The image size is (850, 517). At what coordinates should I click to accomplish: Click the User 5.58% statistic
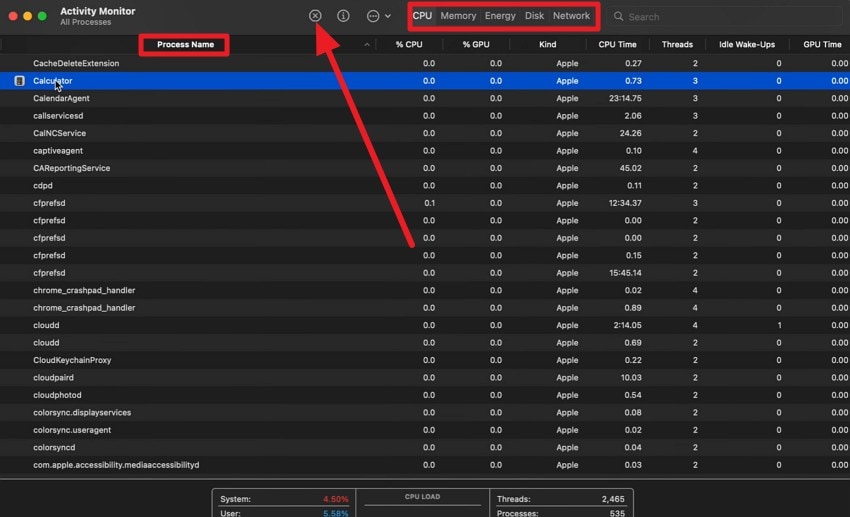click(284, 513)
